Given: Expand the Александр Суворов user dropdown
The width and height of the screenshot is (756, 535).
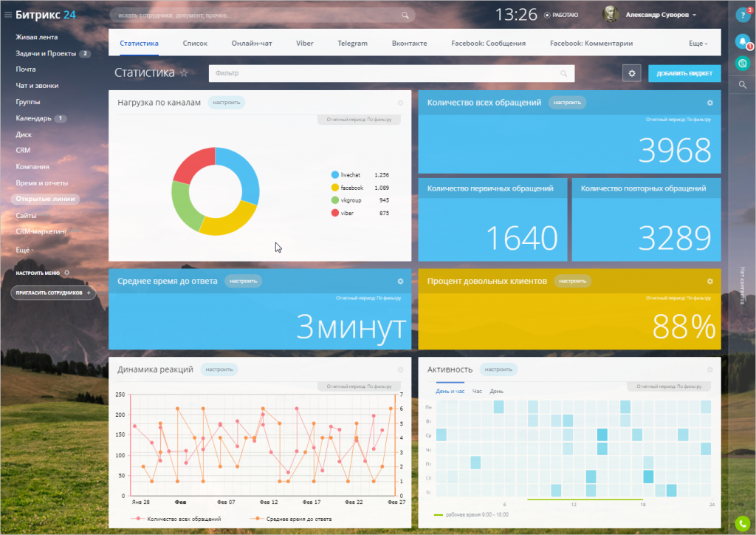Looking at the screenshot, I should coord(694,15).
